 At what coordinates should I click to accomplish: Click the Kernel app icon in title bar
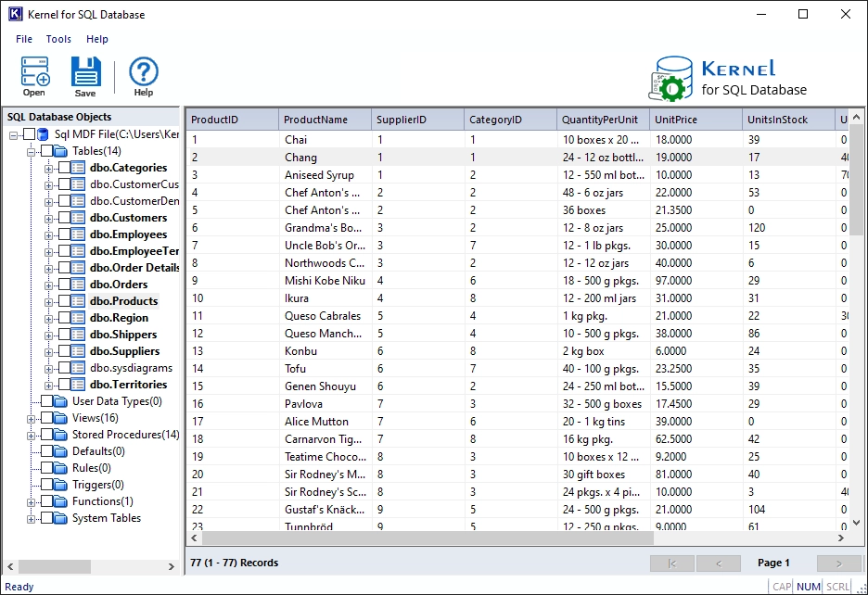(x=15, y=15)
